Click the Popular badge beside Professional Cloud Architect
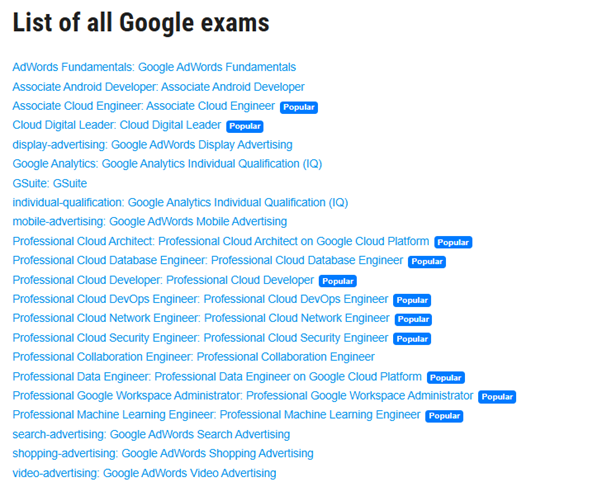Screen dimensions: 607x501 coord(453,242)
